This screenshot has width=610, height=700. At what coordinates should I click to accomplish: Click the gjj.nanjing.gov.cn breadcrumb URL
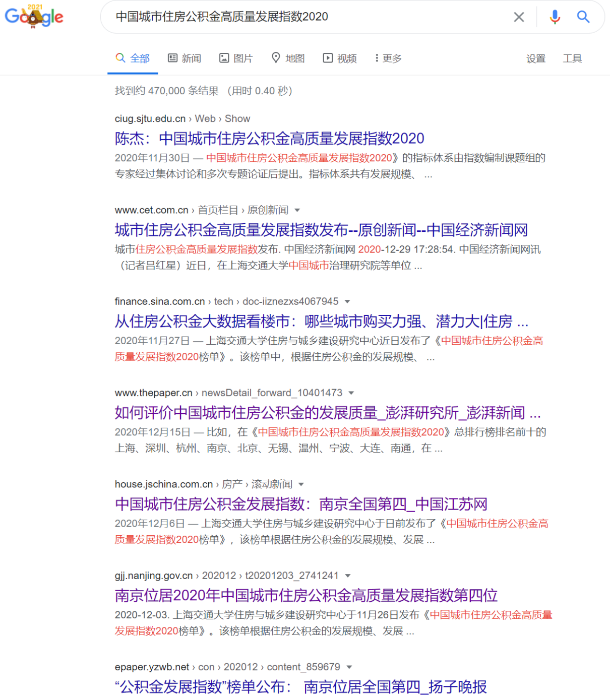point(227,576)
